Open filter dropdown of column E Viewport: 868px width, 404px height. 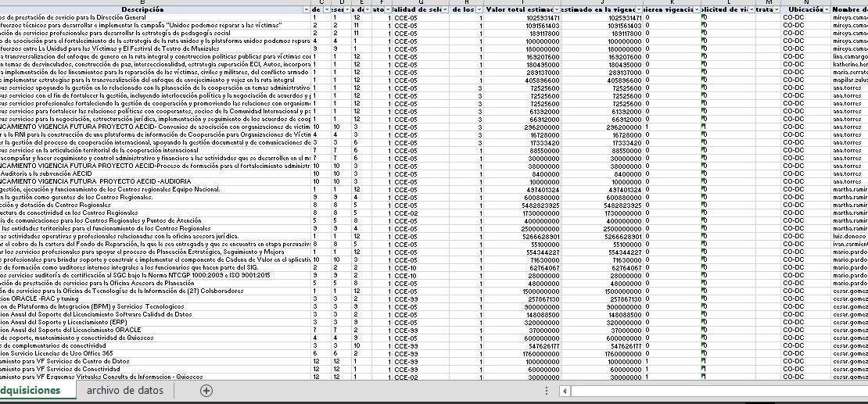point(368,10)
